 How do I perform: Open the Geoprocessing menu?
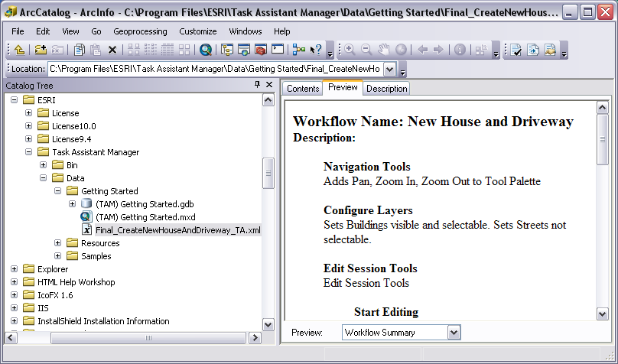[140, 31]
